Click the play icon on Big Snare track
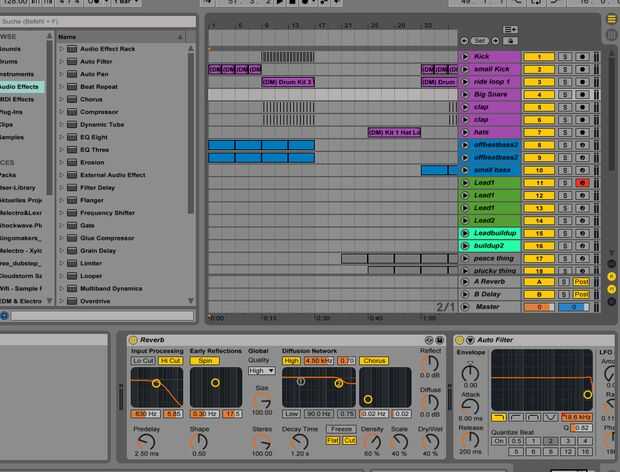This screenshot has height=472, width=620. (x=465, y=95)
